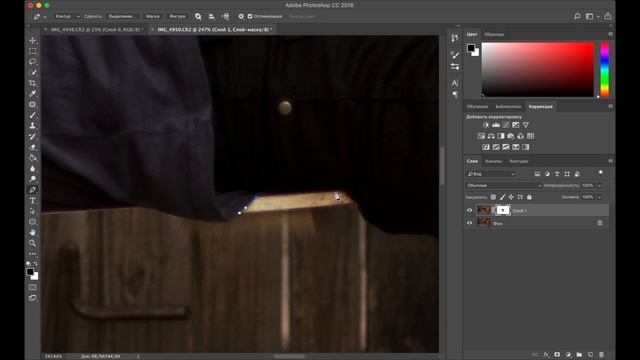Switch to the Образцы swatches tab
The width and height of the screenshot is (640, 360).
pyautogui.click(x=494, y=34)
